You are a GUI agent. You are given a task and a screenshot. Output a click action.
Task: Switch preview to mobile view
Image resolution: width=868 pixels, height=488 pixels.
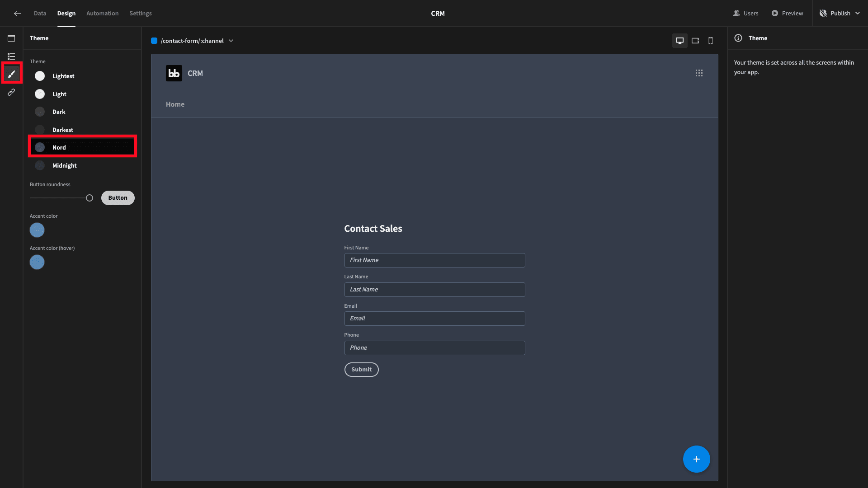pos(711,41)
